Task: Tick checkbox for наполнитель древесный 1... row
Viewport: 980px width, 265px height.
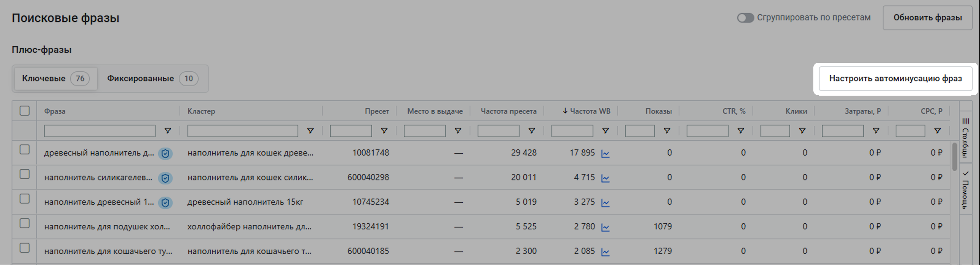Action: tap(24, 199)
